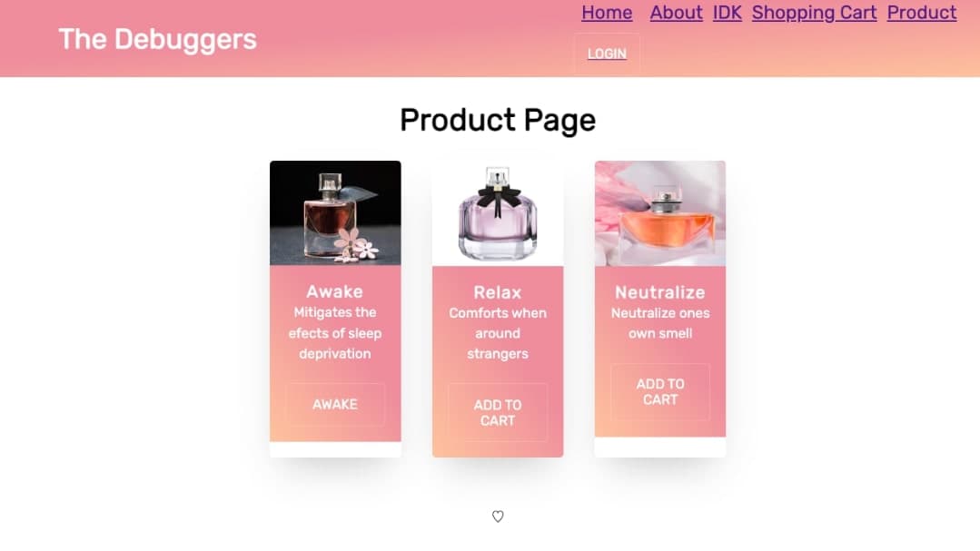980x551 pixels.
Task: Select the Relax perfume bottle image
Action: pos(498,213)
